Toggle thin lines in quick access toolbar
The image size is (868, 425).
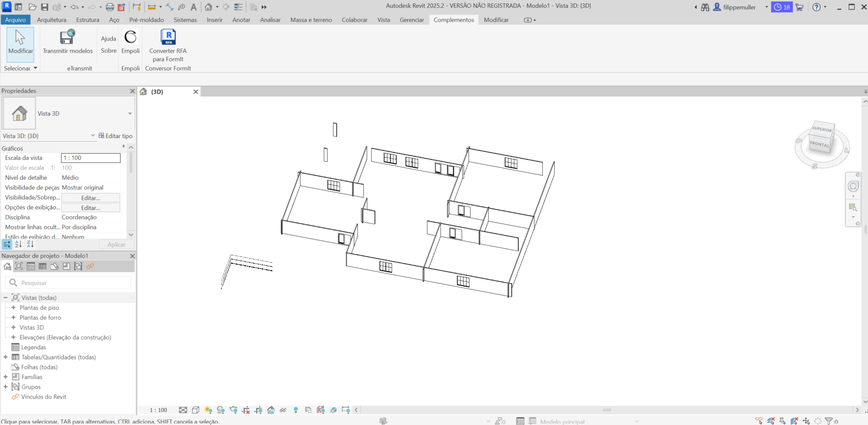click(x=238, y=7)
